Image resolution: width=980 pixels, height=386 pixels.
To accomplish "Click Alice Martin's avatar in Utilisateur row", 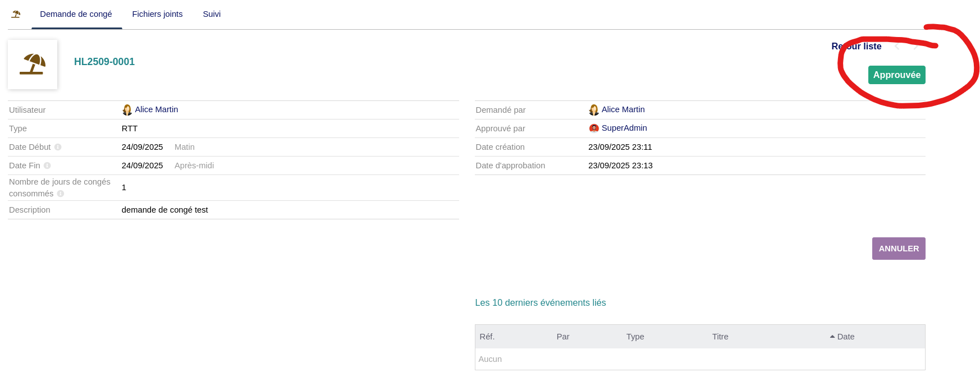I will pos(127,110).
